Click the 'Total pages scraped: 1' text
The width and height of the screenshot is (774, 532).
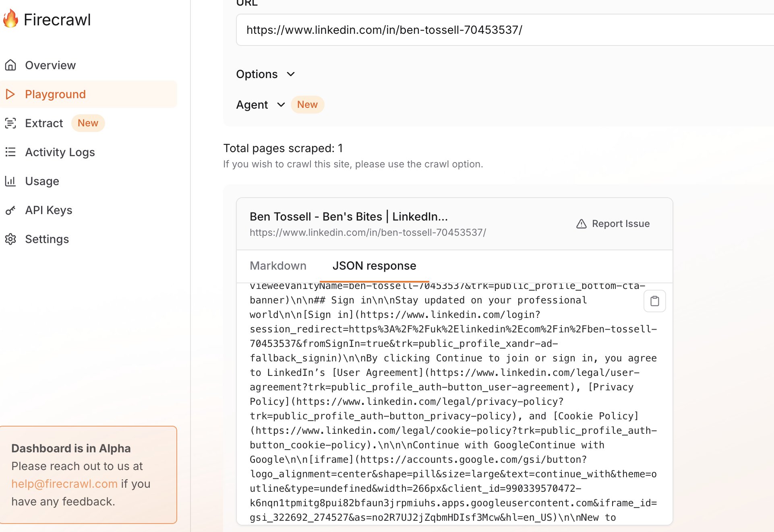pos(283,148)
